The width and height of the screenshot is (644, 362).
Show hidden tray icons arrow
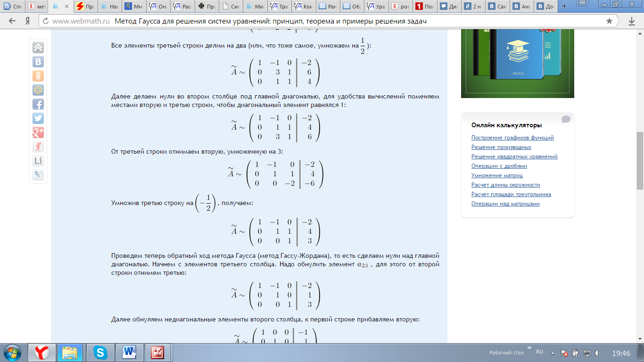point(553,353)
